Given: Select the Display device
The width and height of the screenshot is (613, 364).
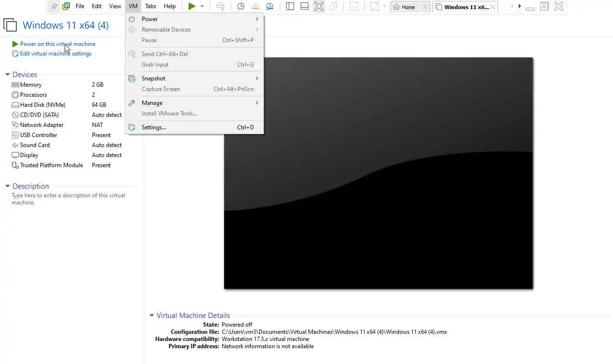Looking at the screenshot, I should coord(67,155).
